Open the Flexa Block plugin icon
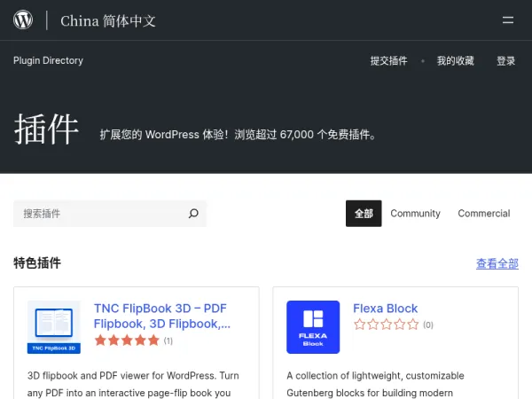 click(x=313, y=327)
